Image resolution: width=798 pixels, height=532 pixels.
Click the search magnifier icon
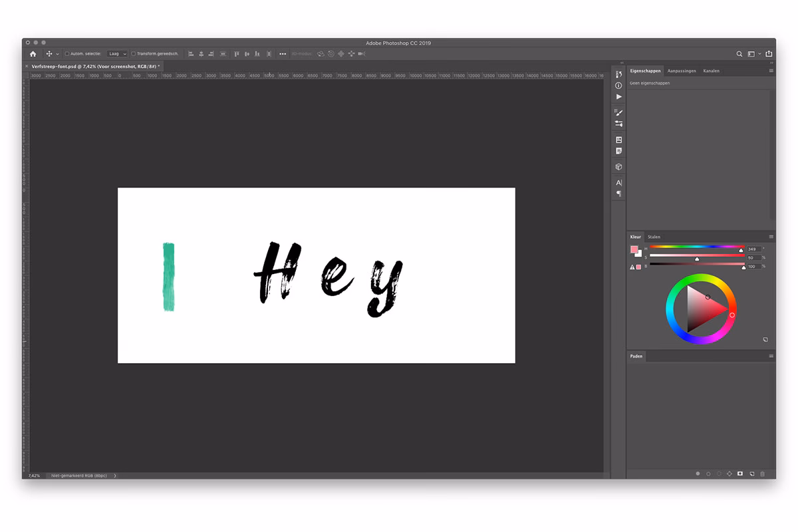tap(739, 54)
